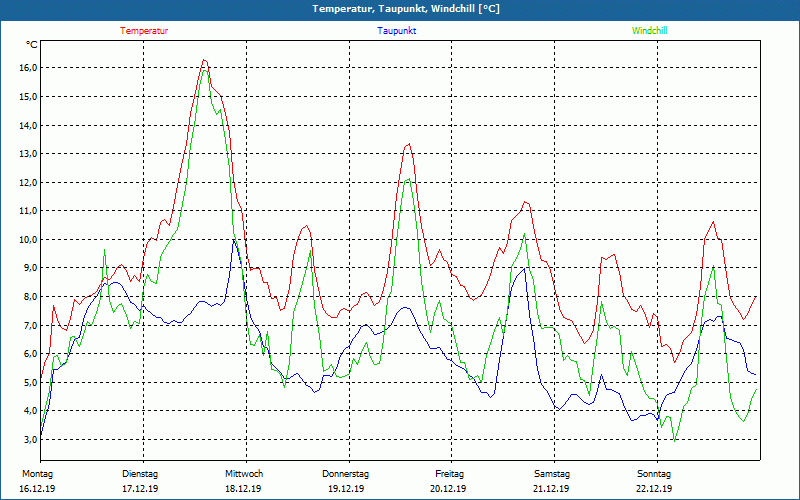Viewport: 800px width, 500px height.
Task: Click the chart title 'Temperatur, Taupunkt, Windchill [°C]'
Action: (x=406, y=9)
